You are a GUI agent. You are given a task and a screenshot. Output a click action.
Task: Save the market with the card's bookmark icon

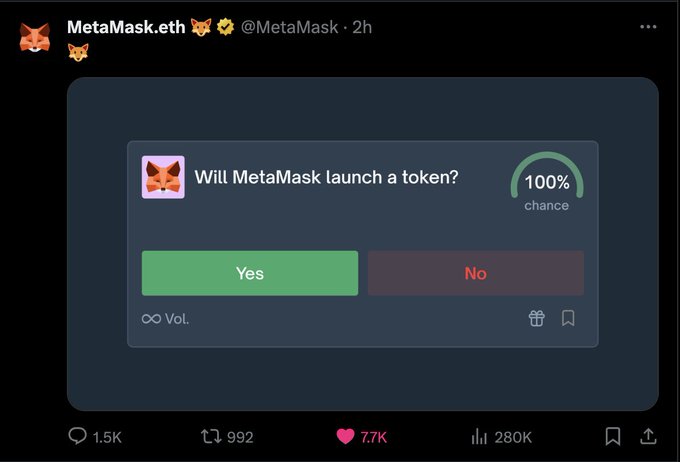pos(568,318)
